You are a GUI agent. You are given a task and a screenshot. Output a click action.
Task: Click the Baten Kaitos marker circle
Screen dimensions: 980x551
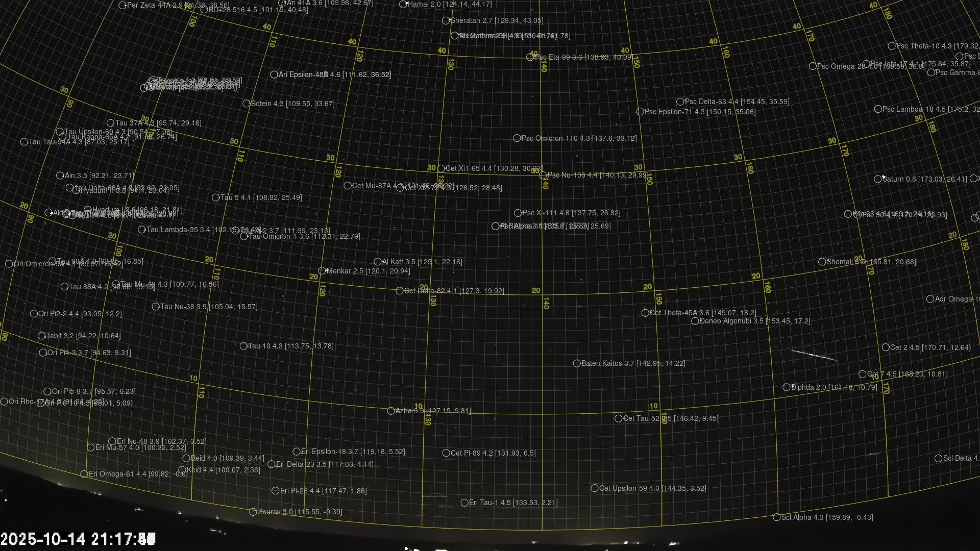pyautogui.click(x=577, y=364)
